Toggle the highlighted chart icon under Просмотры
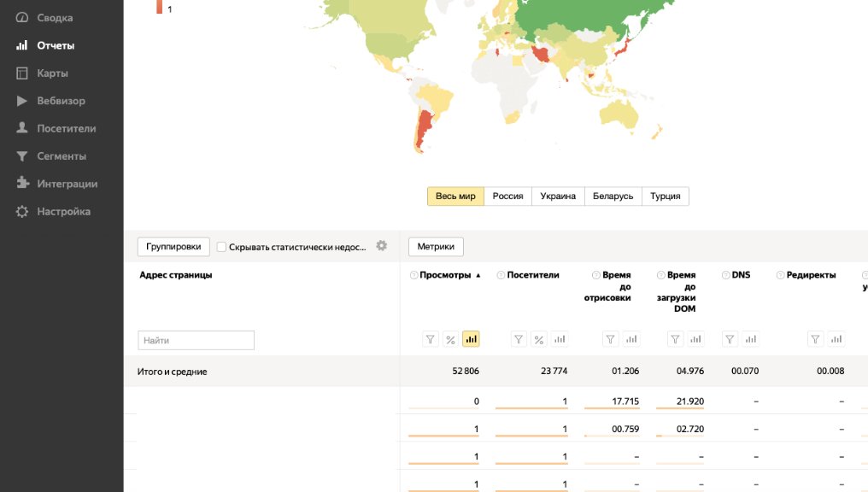This screenshot has width=868, height=492. click(471, 339)
